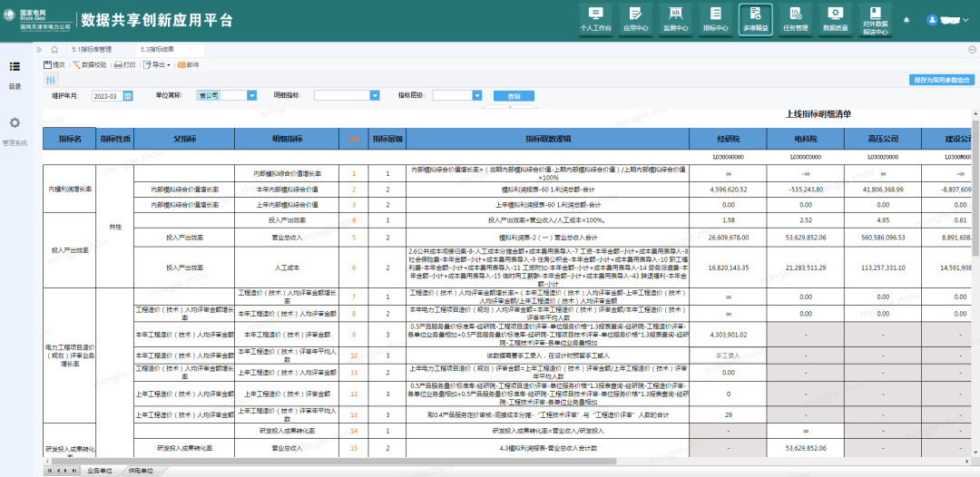980x477 pixels.
Task: Open 任务管理 module
Action: point(796,19)
